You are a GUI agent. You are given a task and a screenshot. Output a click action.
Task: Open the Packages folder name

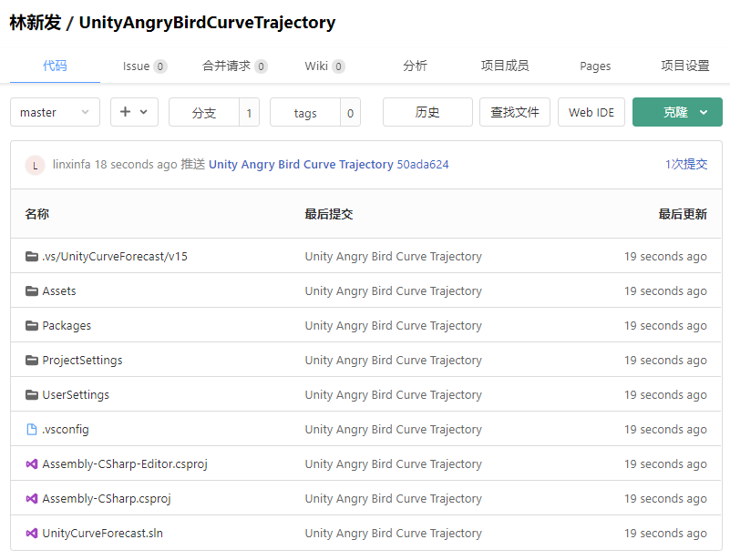click(67, 326)
